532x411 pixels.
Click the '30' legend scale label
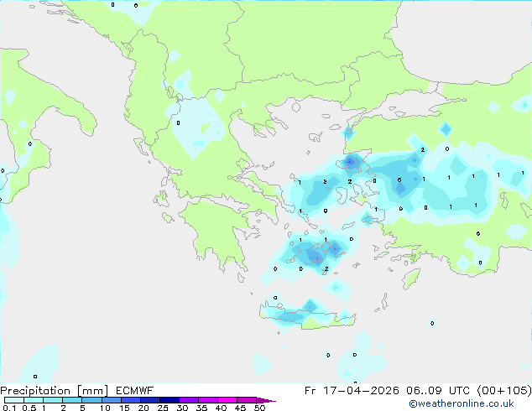click(182, 408)
